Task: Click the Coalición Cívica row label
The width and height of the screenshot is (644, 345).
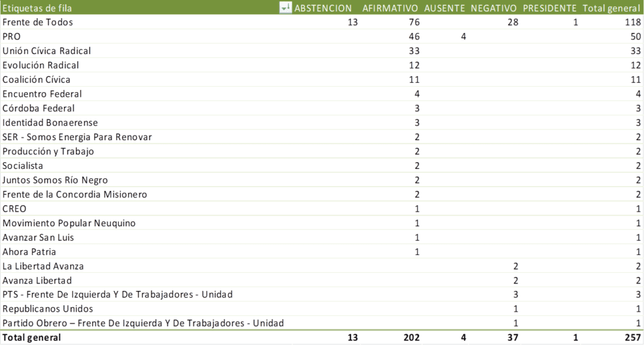Action: [x=36, y=80]
